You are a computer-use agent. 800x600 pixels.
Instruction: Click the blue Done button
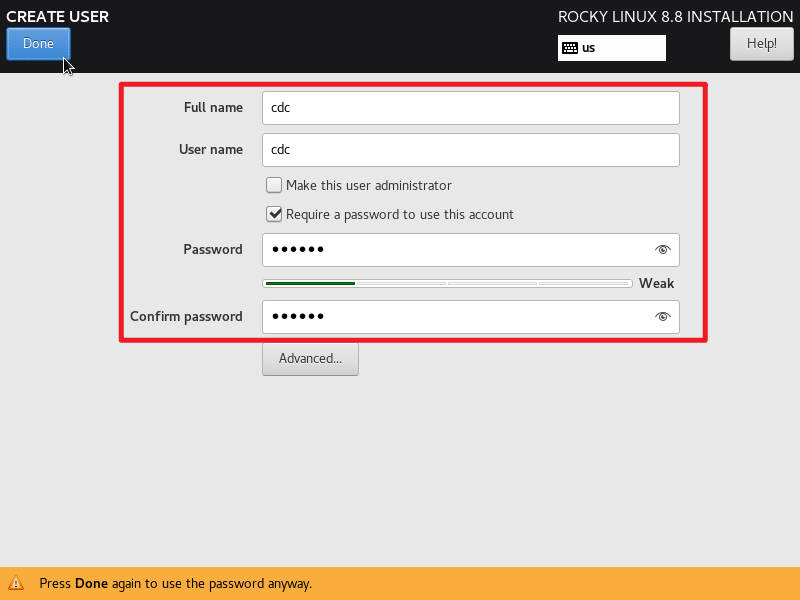[38, 44]
